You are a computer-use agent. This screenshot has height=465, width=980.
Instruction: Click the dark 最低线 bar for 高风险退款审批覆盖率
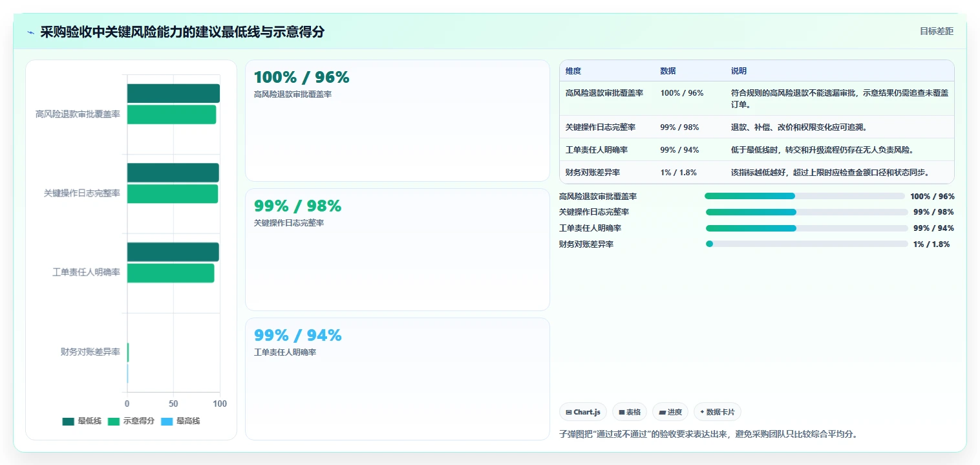coord(173,93)
